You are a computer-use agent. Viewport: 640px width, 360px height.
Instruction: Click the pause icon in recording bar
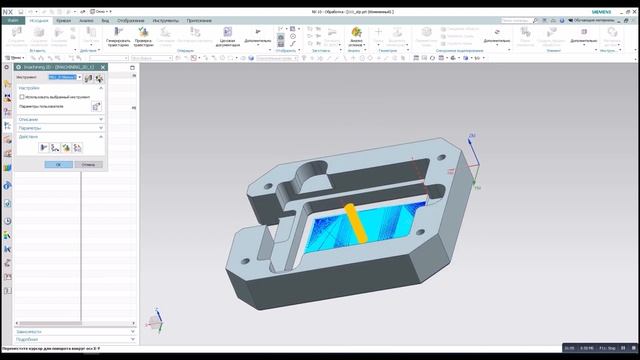point(623,348)
